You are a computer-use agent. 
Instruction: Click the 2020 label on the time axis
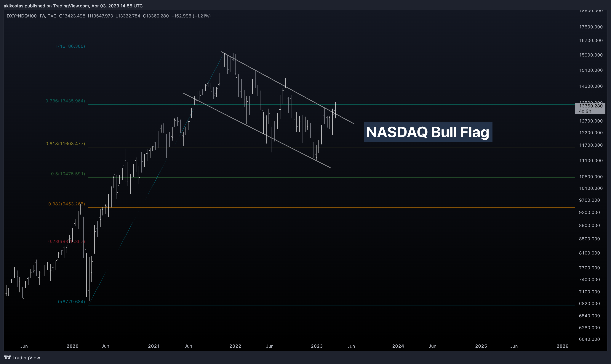(x=72, y=346)
